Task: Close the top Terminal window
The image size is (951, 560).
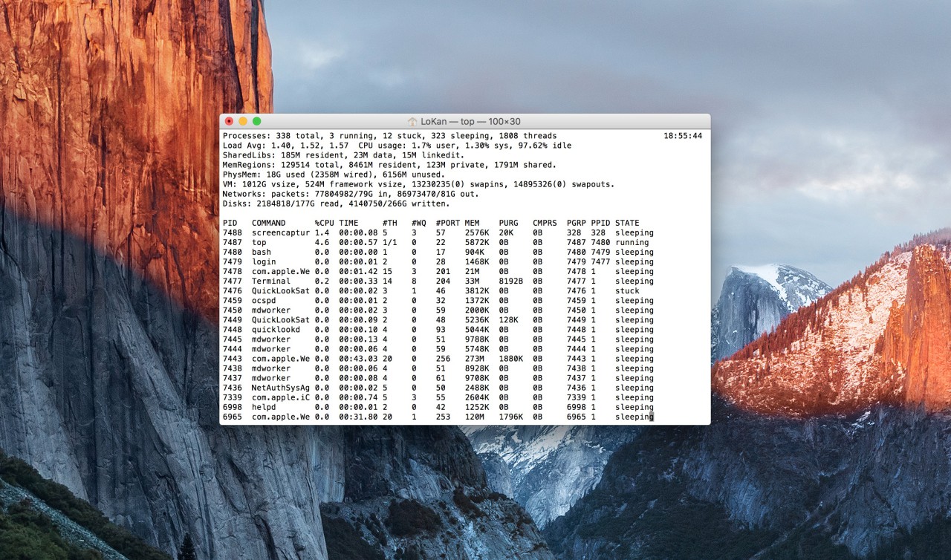Action: coord(229,121)
